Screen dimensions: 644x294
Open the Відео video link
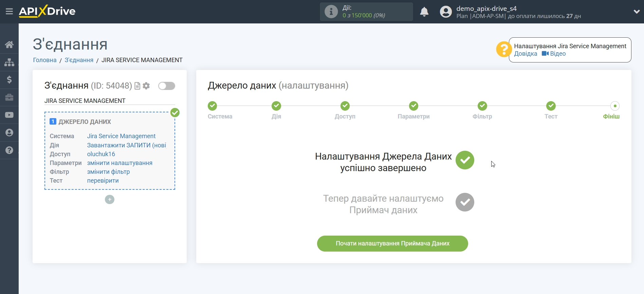pyautogui.click(x=554, y=54)
